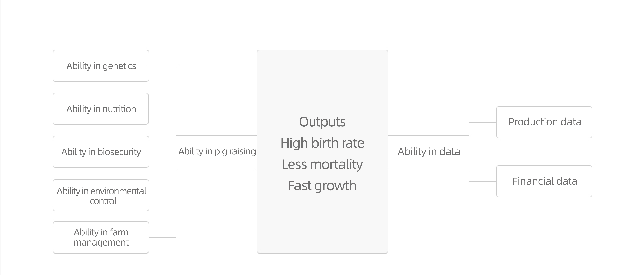Click the Fast growth text
Image resolution: width=644 pixels, height=275 pixels.
322,186
